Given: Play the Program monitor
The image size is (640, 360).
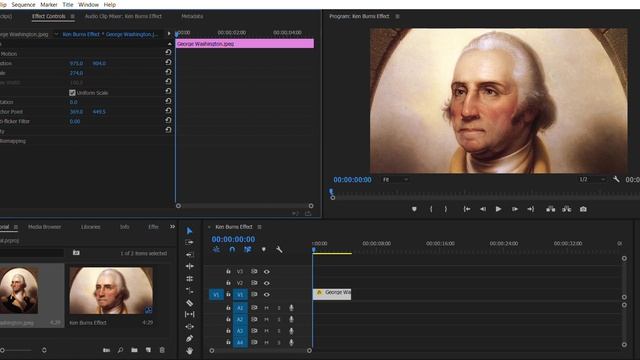Looking at the screenshot, I should (x=498, y=209).
